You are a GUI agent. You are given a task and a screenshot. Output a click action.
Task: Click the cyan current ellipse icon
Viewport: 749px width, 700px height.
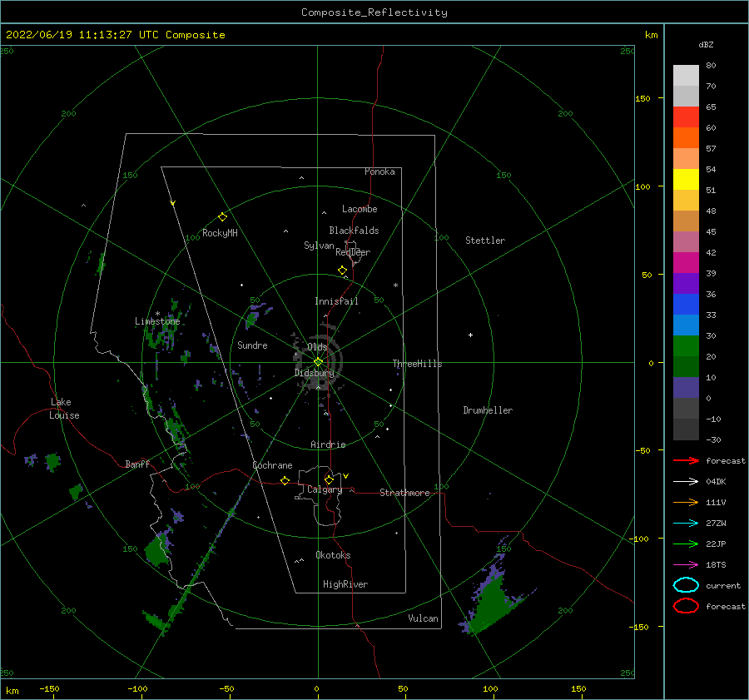coord(686,585)
